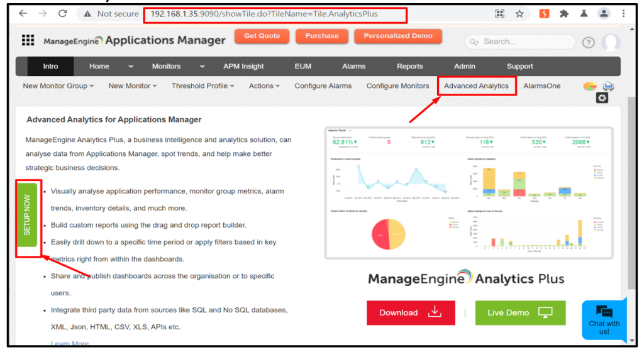Click the printer icon
This screenshot has width=644, height=352.
[x=608, y=86]
